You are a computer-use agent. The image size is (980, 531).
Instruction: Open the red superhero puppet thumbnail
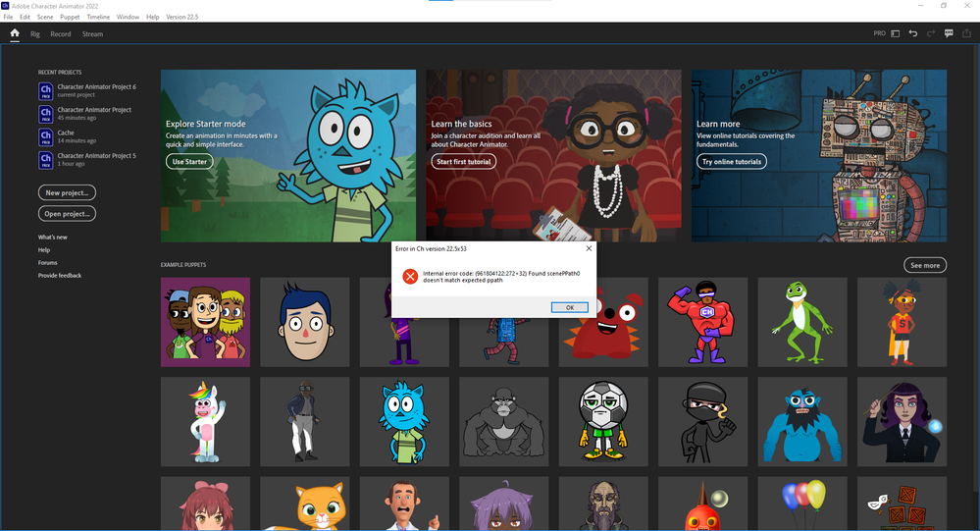point(702,322)
